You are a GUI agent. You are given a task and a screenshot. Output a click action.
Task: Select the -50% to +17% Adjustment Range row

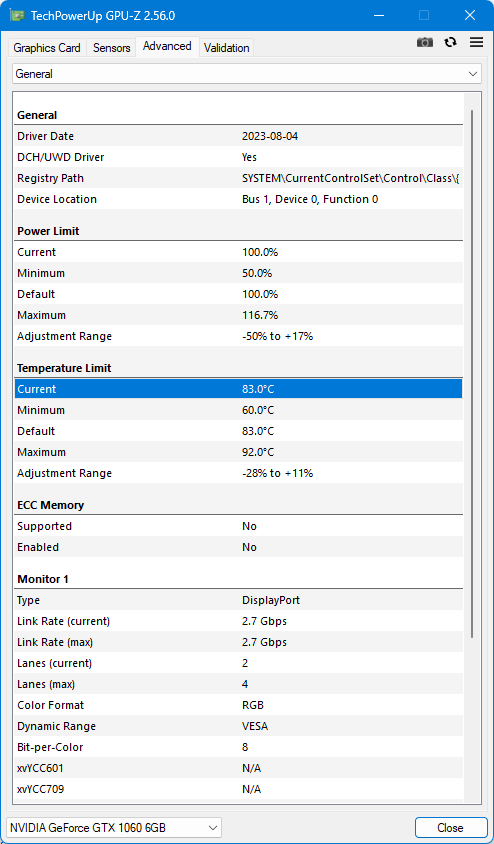point(238,336)
